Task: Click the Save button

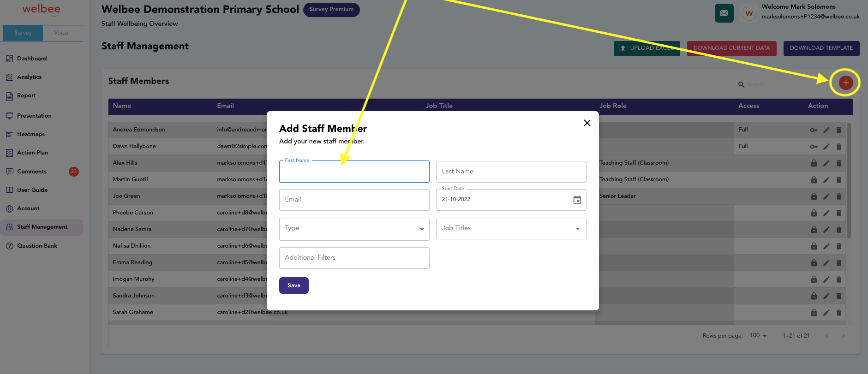Action: 294,285
